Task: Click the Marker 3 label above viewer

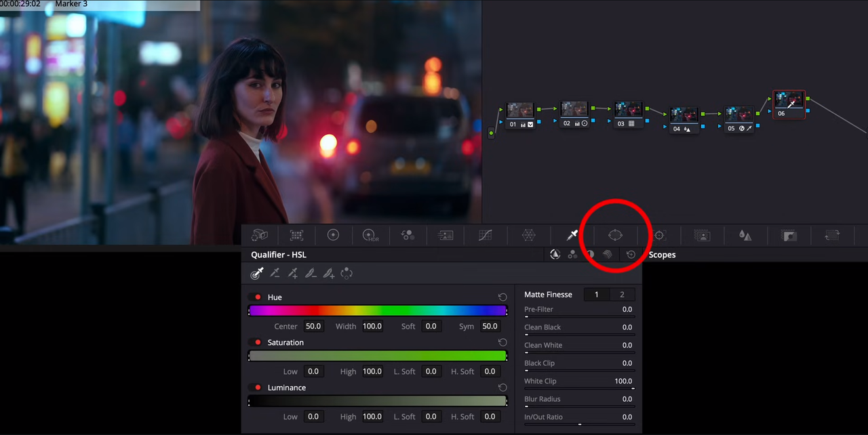Action: 71,4
